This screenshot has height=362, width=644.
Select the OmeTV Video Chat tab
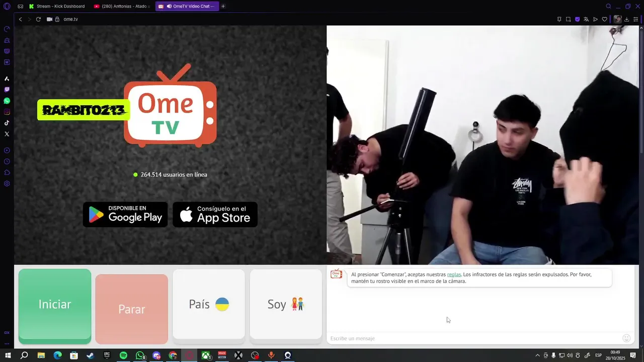[x=187, y=6]
